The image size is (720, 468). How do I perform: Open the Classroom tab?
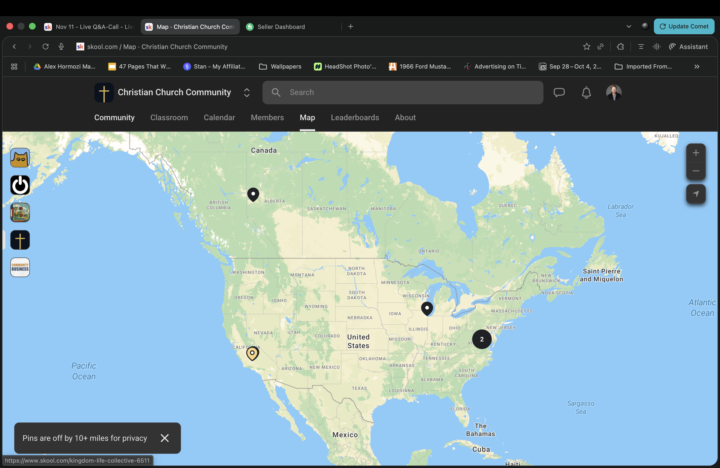169,118
